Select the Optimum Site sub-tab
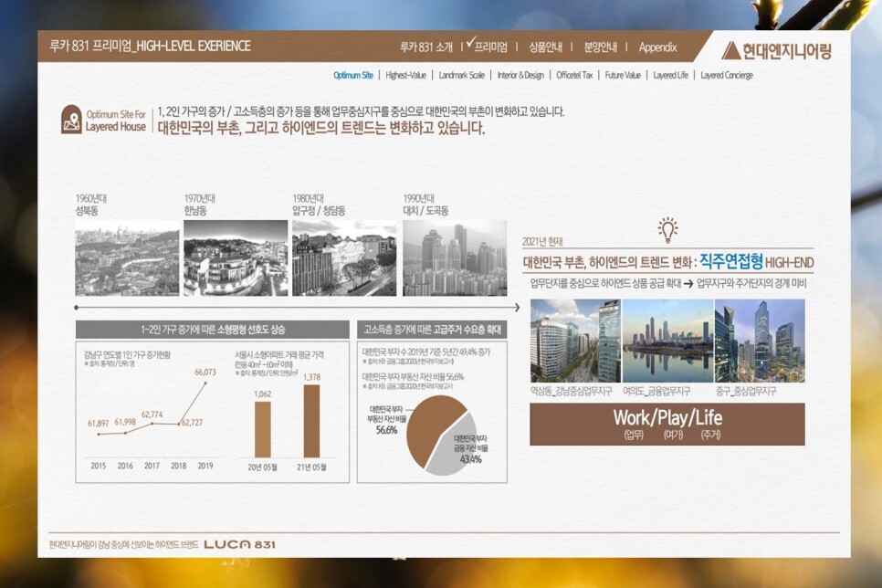 (353, 75)
